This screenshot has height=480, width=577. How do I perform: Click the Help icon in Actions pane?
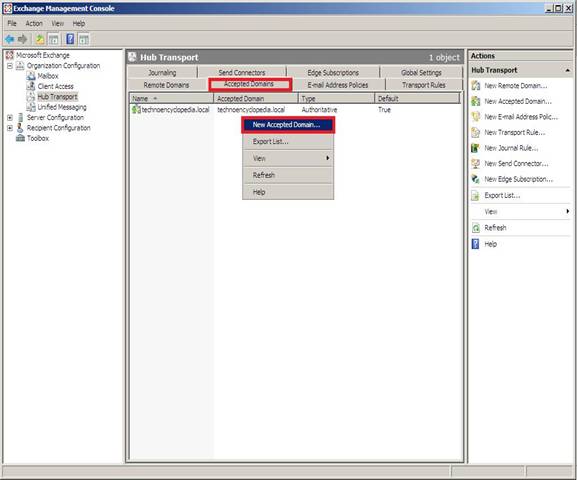(475, 244)
